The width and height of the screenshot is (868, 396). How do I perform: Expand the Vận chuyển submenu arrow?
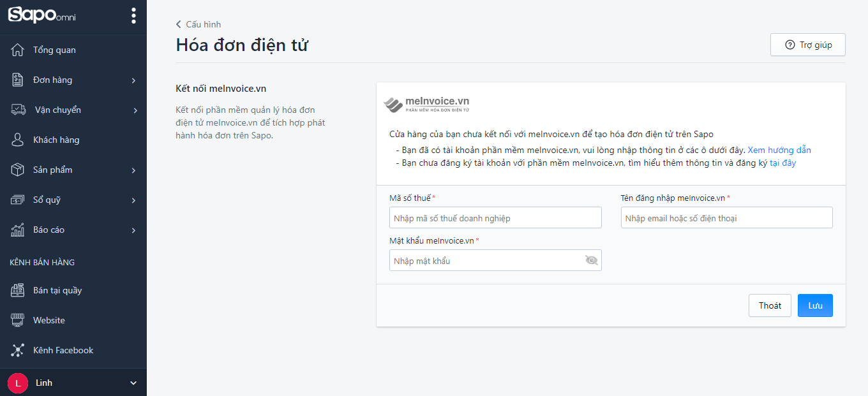(135, 110)
